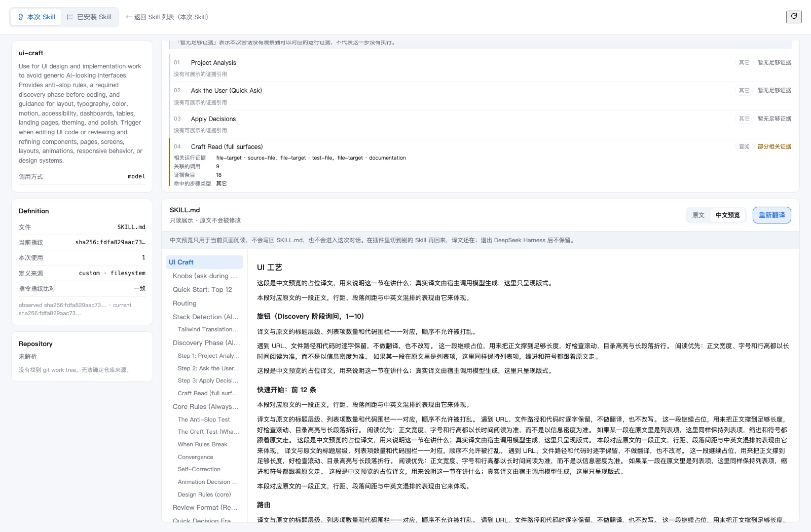Go back via 返回 Skill 列表 link

[167, 17]
